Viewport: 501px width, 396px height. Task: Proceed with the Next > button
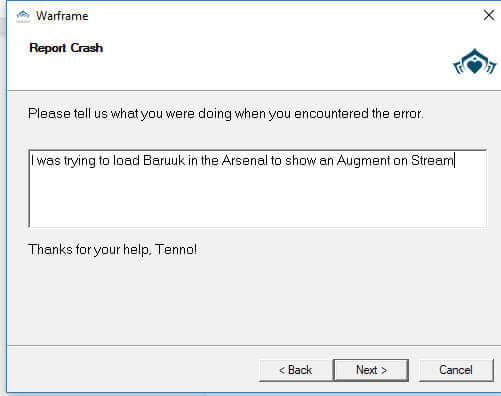pyautogui.click(x=371, y=370)
